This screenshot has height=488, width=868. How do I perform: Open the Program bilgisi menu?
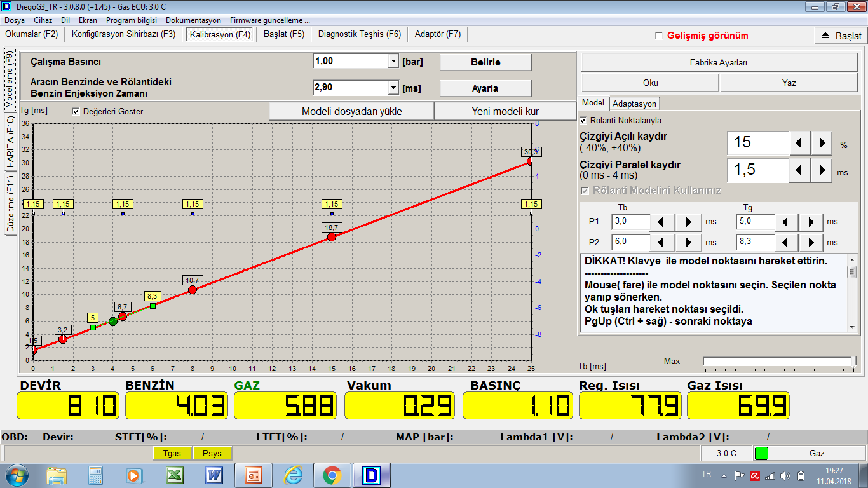[x=132, y=20]
